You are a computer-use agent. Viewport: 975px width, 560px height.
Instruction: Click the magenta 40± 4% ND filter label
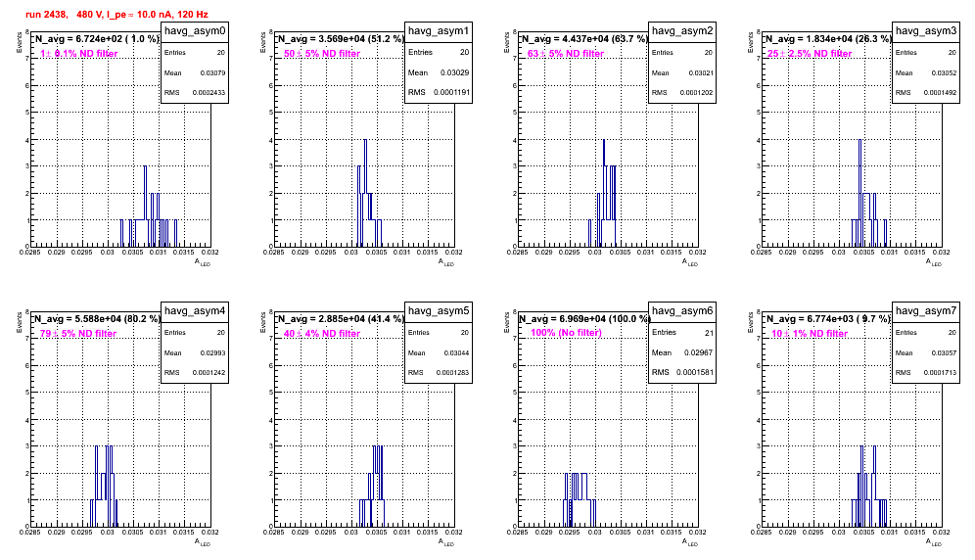322,334
